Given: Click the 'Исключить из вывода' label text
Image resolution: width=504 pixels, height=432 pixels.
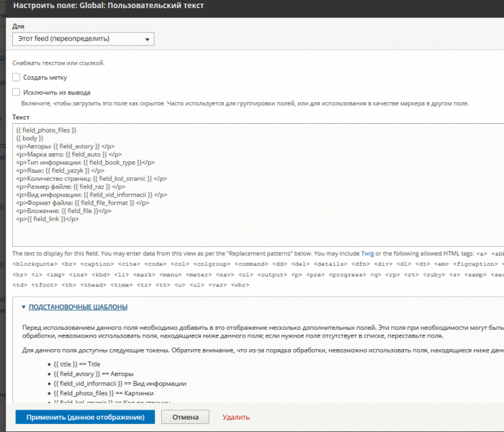Looking at the screenshot, I should pyautogui.click(x=56, y=93).
